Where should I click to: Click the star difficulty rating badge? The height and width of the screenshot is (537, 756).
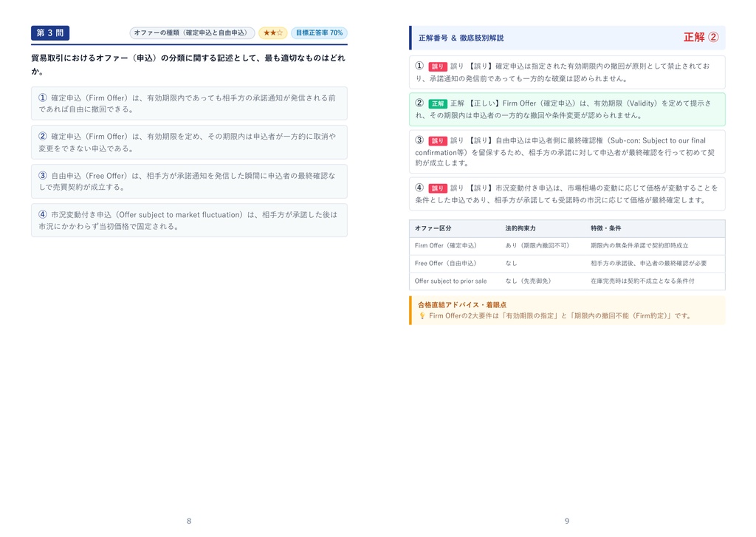[x=273, y=33]
